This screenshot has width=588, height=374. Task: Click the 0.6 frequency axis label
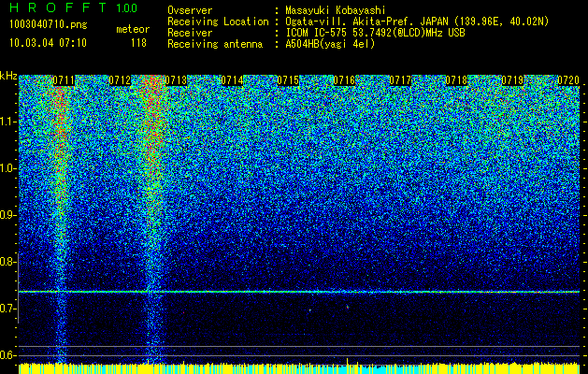(x=8, y=355)
